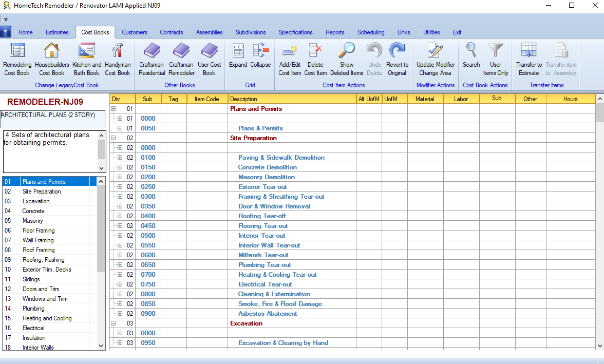Image resolution: width=604 pixels, height=364 pixels.
Task: Switch to the Estimates tab
Action: (57, 32)
